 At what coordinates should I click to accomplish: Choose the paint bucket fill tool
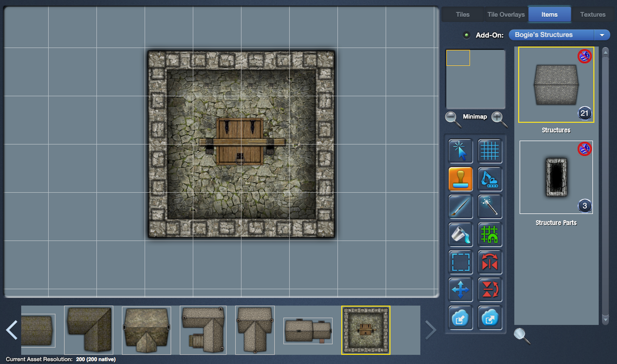click(460, 234)
